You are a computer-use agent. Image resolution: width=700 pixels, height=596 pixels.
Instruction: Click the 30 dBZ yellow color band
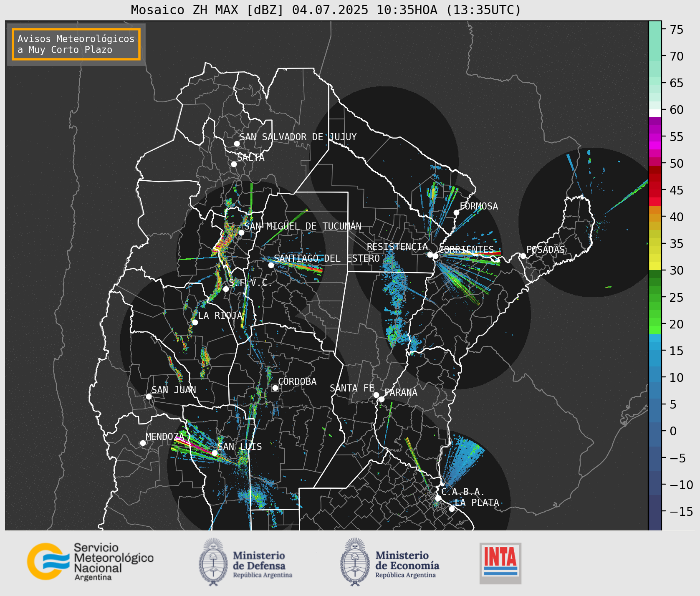tap(655, 266)
